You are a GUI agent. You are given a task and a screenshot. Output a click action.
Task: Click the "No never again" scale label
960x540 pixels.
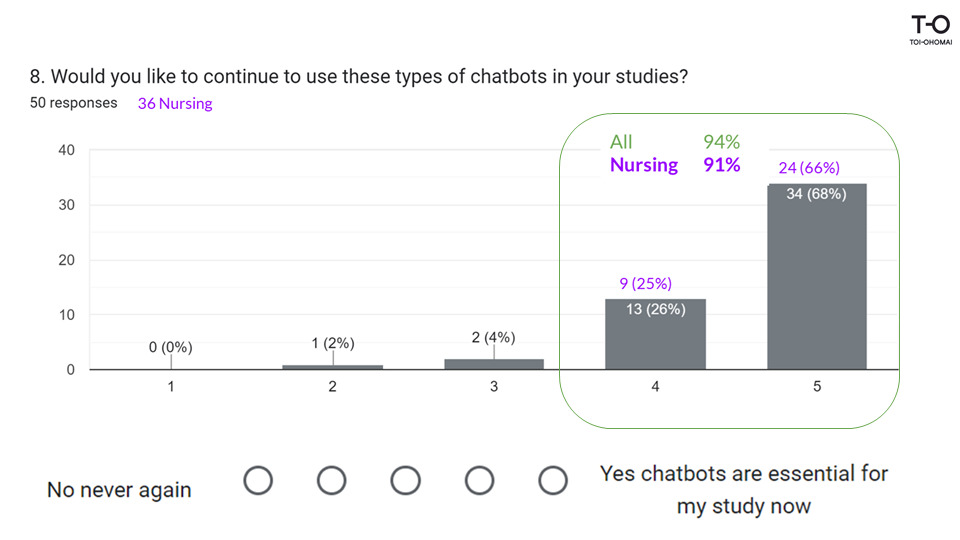click(119, 490)
